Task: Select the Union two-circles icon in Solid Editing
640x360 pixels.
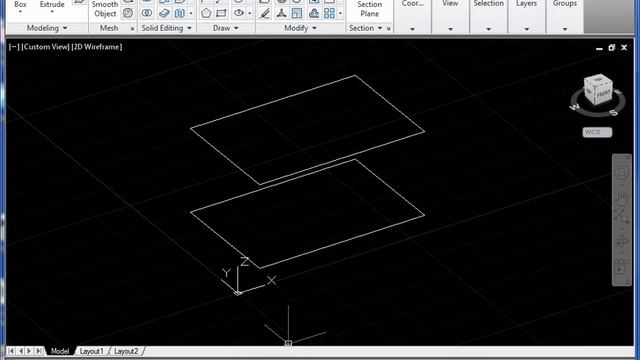Action: point(147,13)
